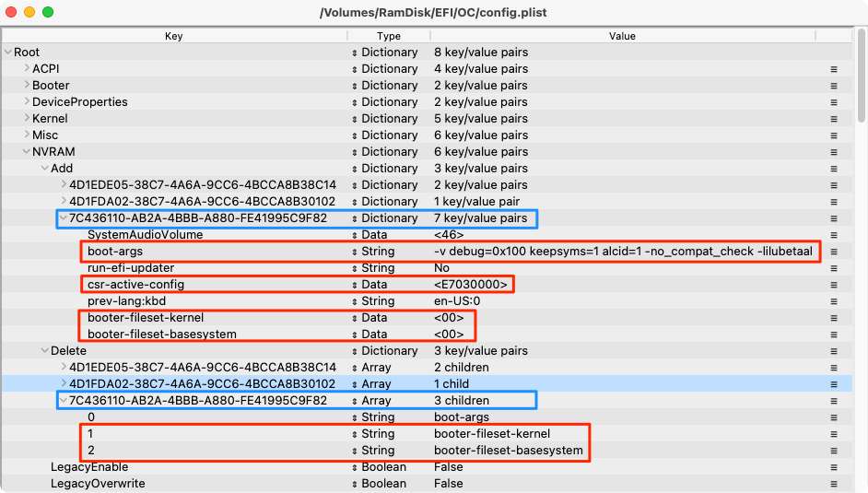This screenshot has width=868, height=493.
Task: Open row menu icon for booter-fileset-kernel Data row
Action: 834,318
